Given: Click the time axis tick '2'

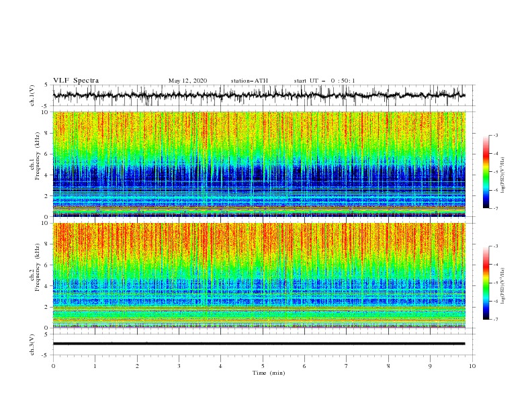Looking at the screenshot, I should tap(137, 366).
